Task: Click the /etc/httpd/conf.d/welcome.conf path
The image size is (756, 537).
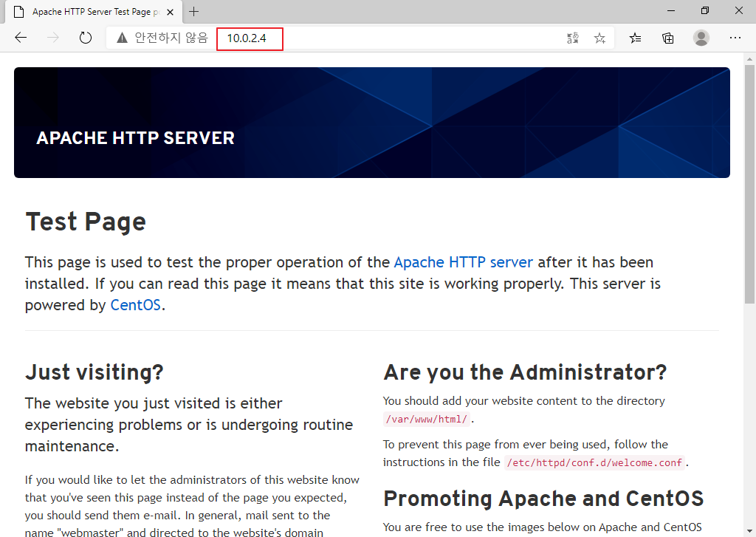Action: 594,462
